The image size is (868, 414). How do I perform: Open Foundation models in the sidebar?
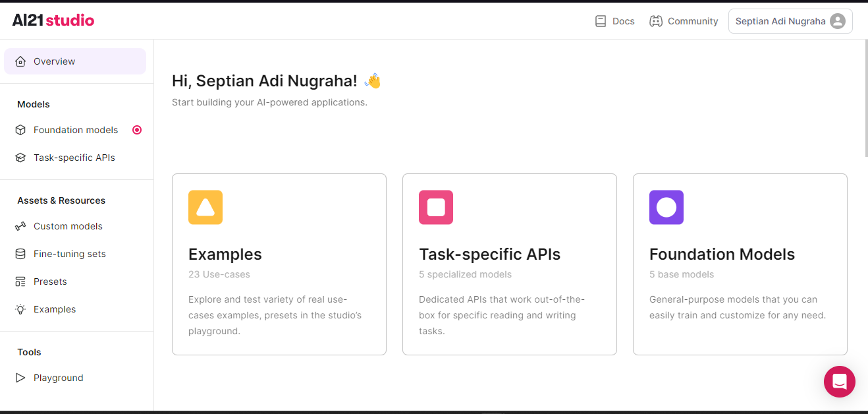coord(76,130)
